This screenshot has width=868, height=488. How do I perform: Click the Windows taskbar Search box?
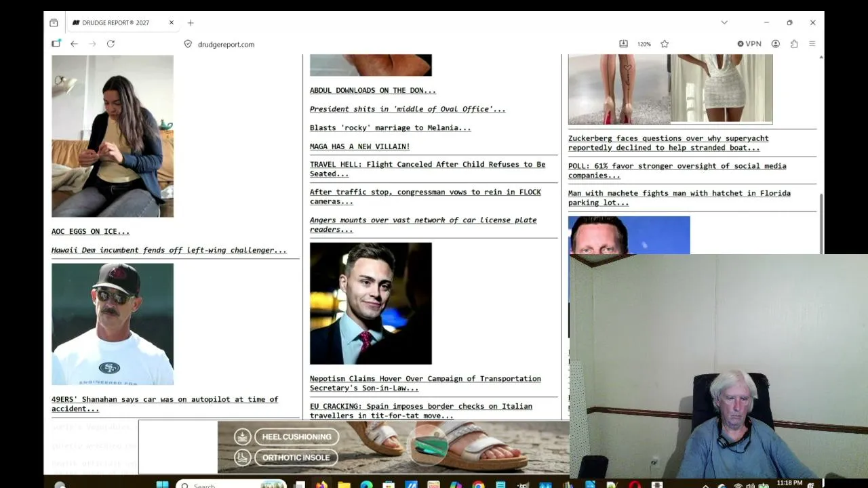click(x=231, y=485)
